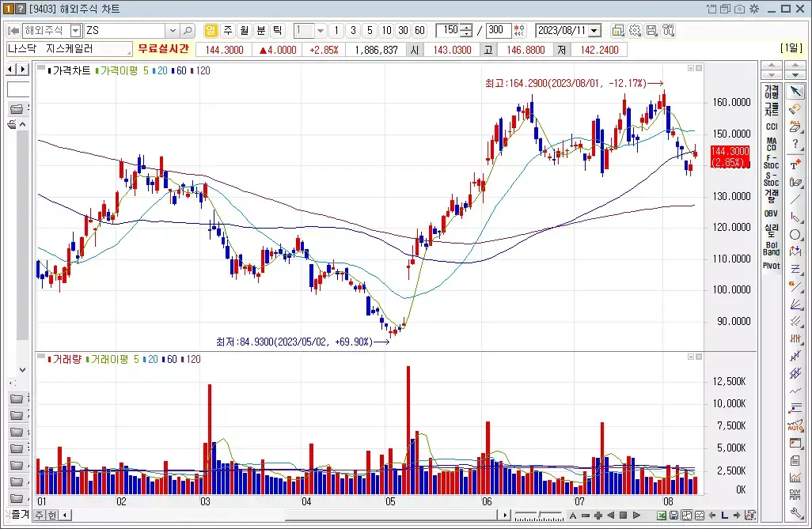Open the wrench settings tool in right toolbar
812x529 pixels.
[x=795, y=513]
